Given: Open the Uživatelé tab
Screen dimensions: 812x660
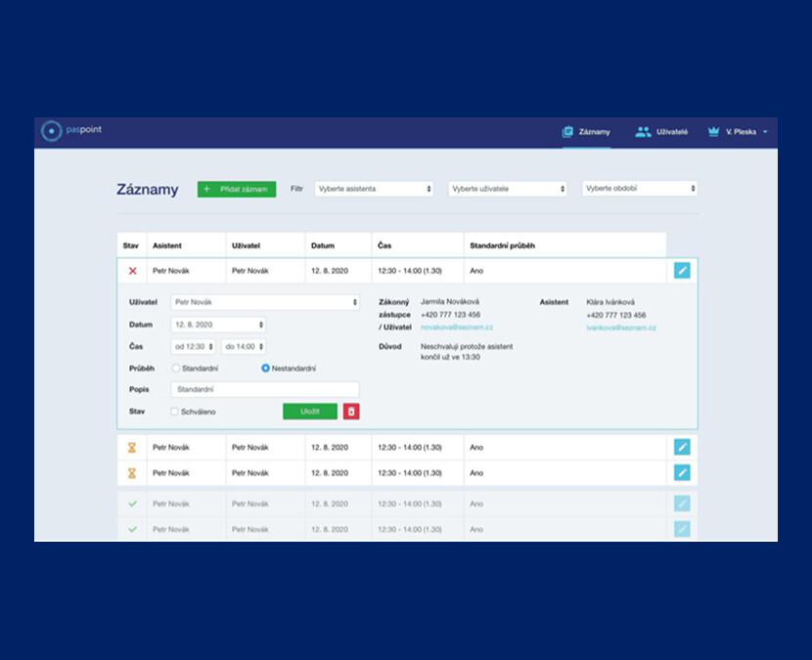Looking at the screenshot, I should pos(661,131).
